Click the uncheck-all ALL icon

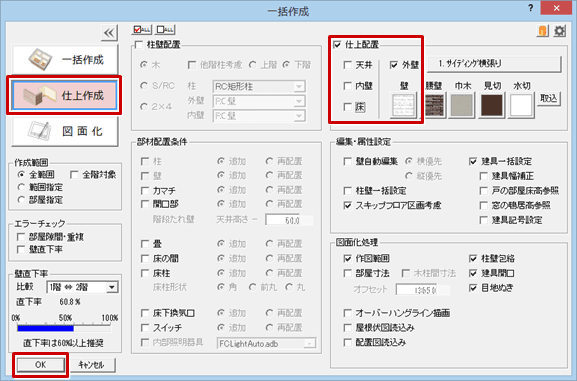point(165,29)
